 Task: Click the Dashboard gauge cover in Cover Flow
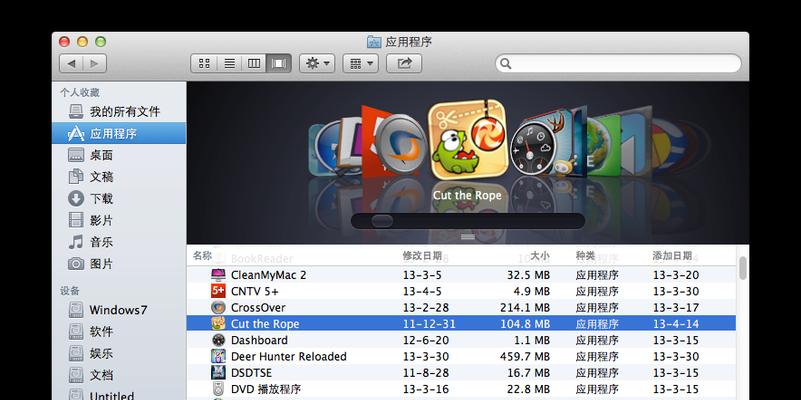click(533, 148)
